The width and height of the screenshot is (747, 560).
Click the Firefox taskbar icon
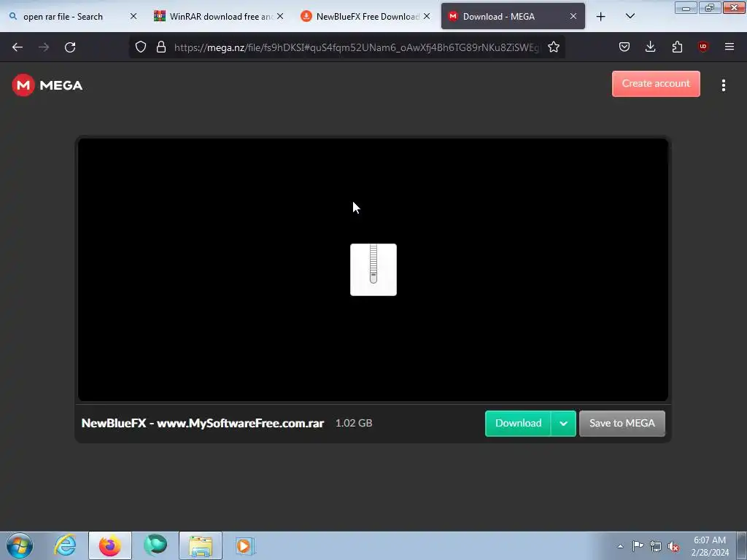click(109, 545)
